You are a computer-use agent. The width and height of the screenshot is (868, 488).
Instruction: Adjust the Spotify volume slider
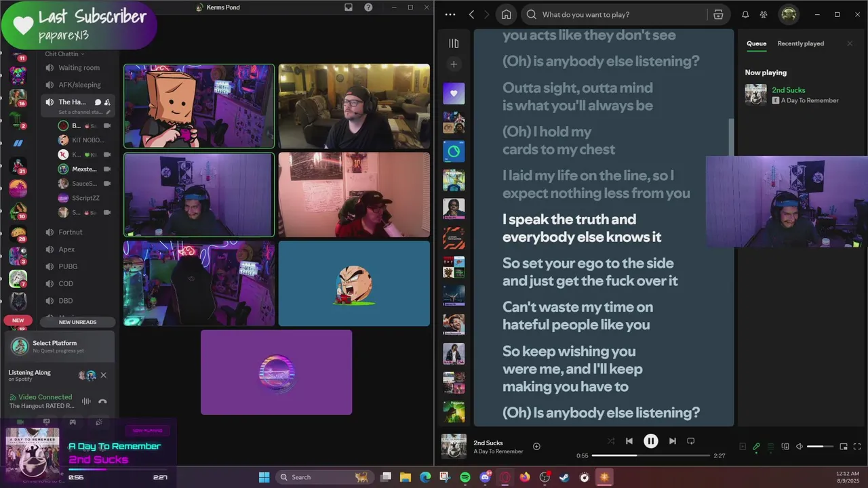[820, 447]
